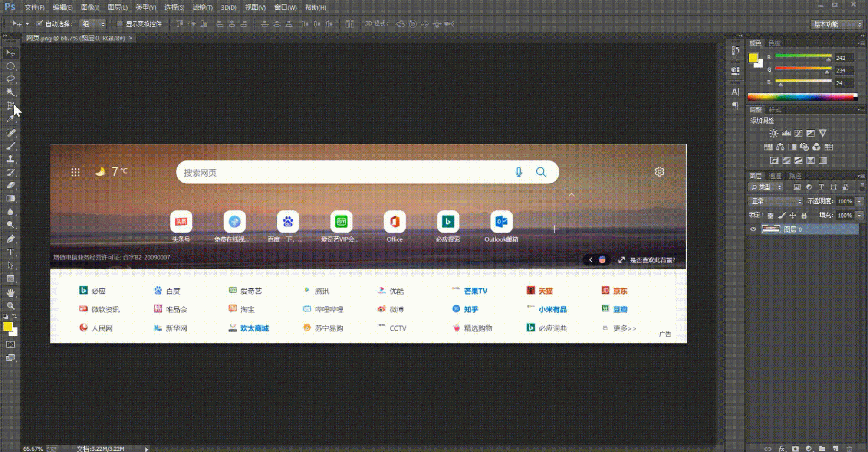This screenshot has width=868, height=452.
Task: Open the tool preset picker arrow
Action: coord(27,24)
